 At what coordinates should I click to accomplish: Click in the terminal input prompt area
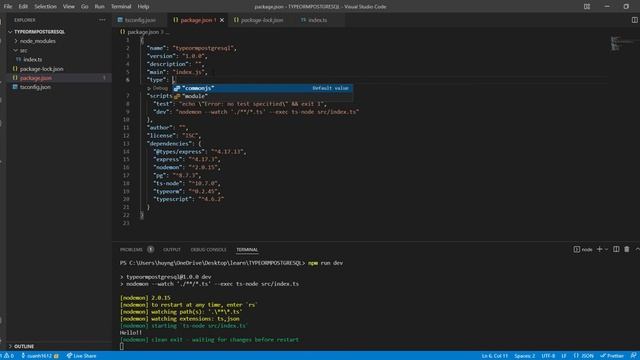(122, 347)
